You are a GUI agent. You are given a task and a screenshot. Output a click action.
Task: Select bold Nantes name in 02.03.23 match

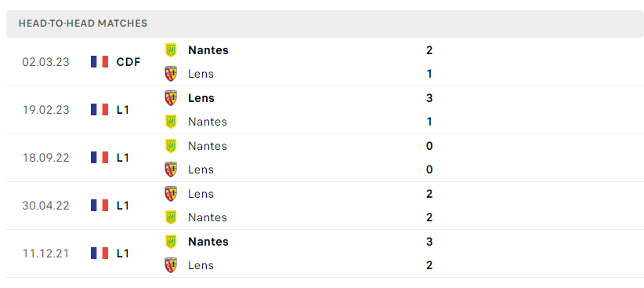tap(208, 50)
